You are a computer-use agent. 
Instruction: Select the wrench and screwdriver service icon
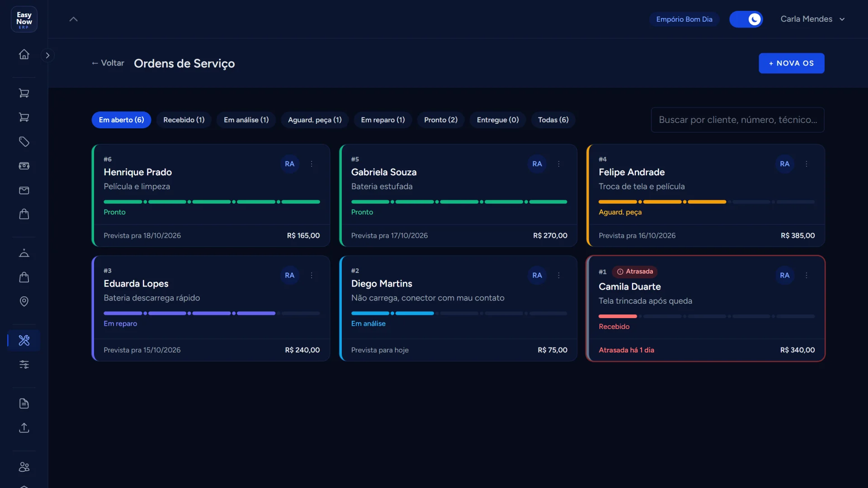pyautogui.click(x=24, y=340)
